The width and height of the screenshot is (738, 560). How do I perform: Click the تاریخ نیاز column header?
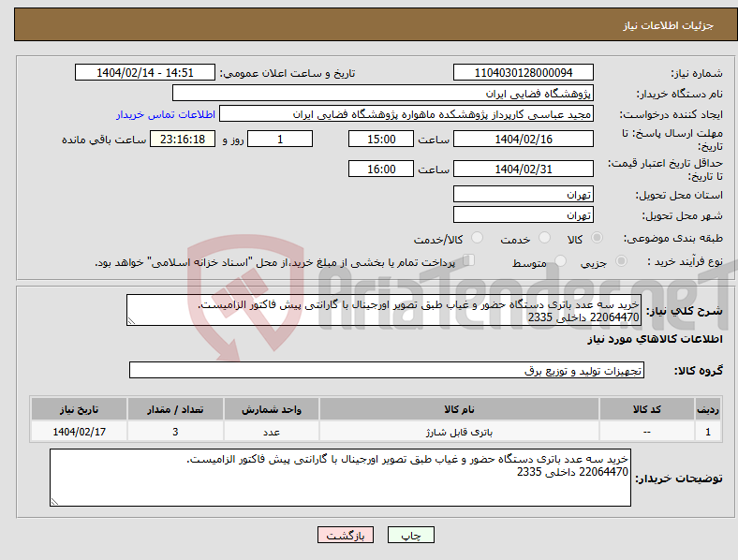point(79,409)
